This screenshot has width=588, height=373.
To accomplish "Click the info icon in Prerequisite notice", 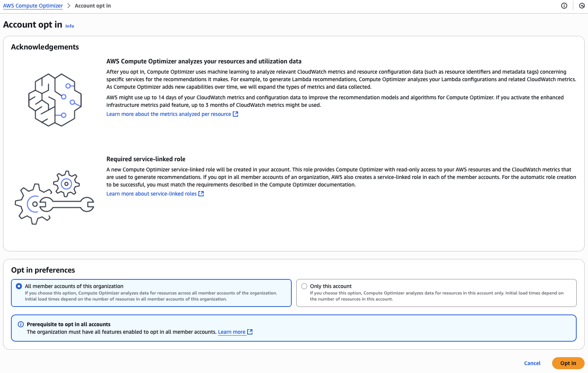I will (x=21, y=324).
